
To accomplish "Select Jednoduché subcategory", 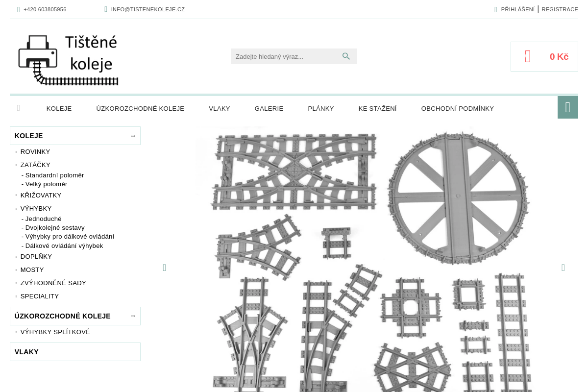I will [x=42, y=219].
